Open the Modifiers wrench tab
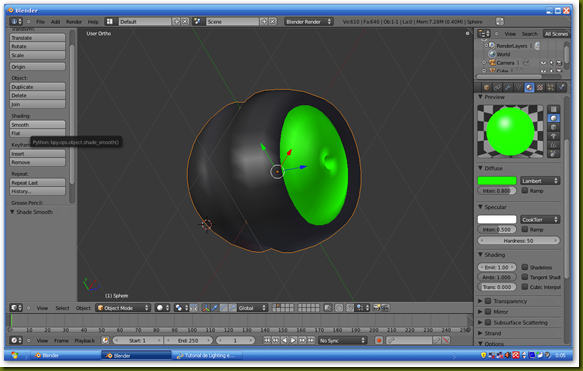The height and width of the screenshot is (371, 583). point(508,87)
